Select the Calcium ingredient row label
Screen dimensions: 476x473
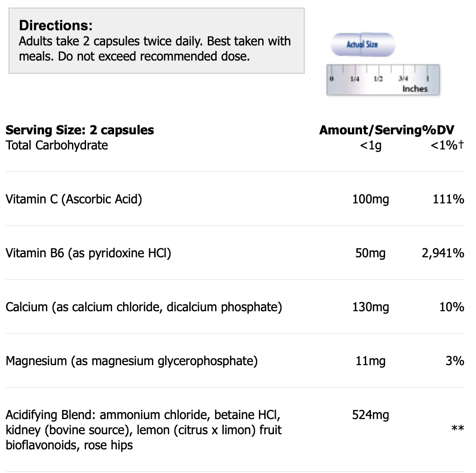(x=144, y=307)
